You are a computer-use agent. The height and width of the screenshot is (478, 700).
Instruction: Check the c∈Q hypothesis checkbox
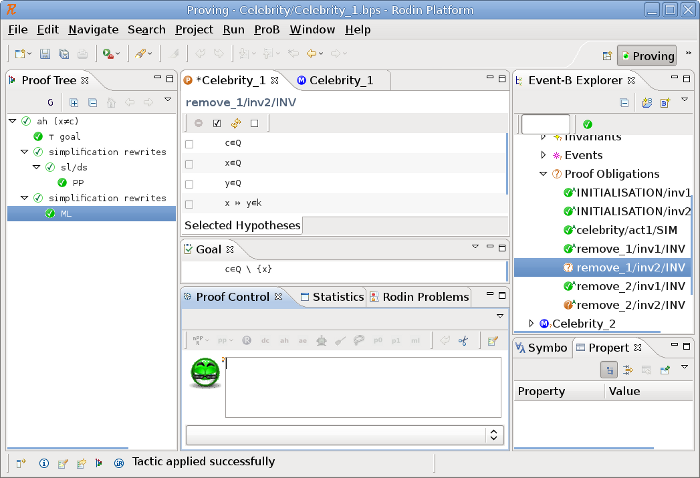[189, 144]
